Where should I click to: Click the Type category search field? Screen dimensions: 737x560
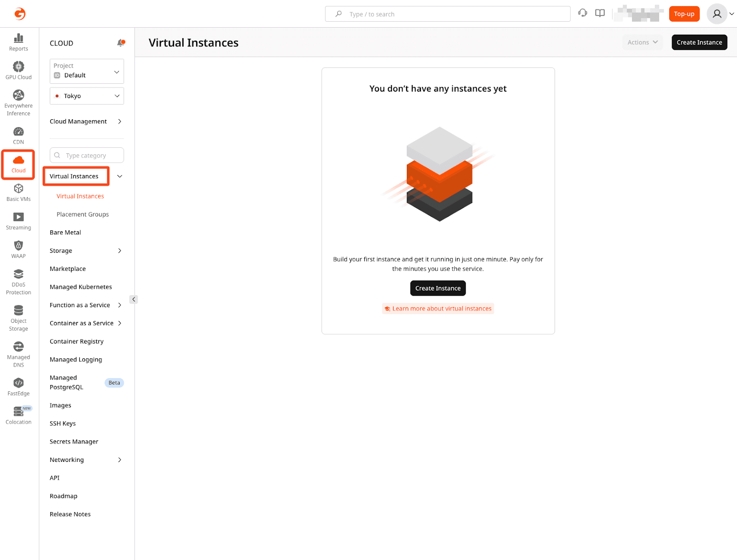pyautogui.click(x=87, y=155)
